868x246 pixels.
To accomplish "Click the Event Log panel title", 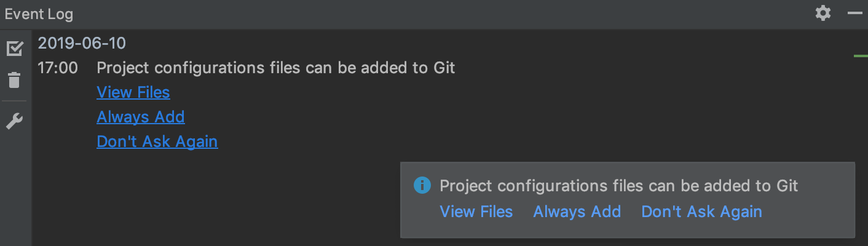I will pos(39,14).
